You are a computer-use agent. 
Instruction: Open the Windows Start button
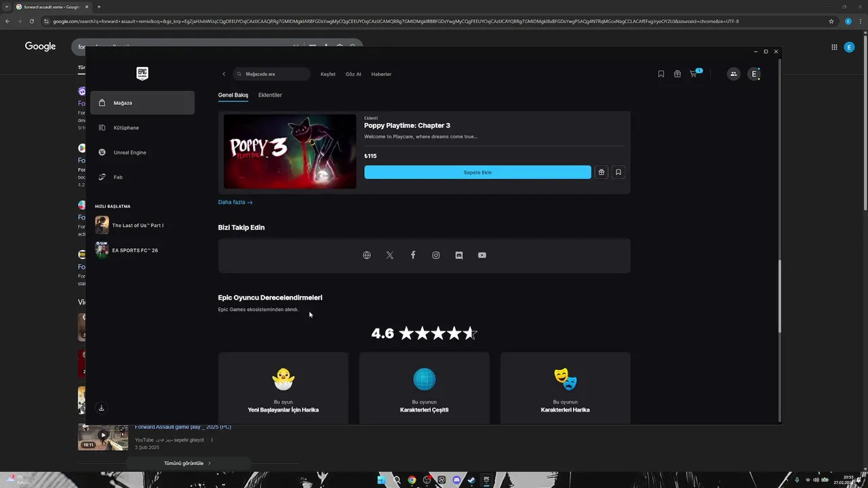point(382,480)
